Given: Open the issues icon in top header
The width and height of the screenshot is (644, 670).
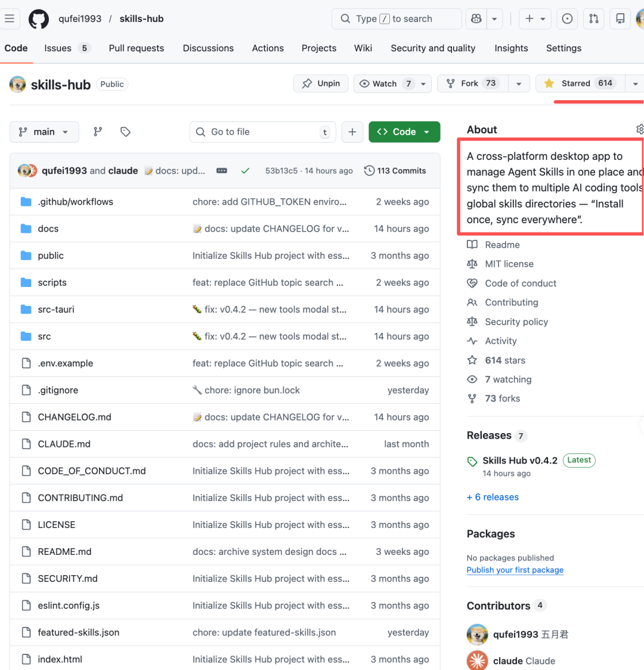Looking at the screenshot, I should (x=567, y=18).
